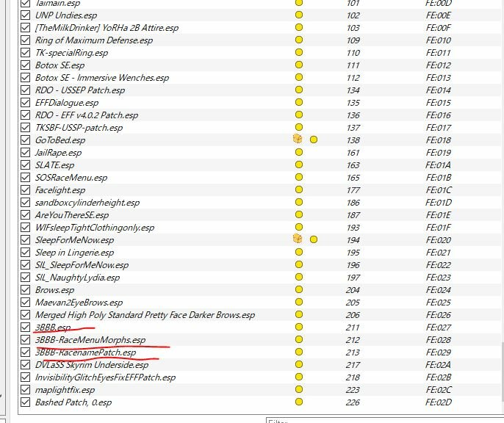Toggle checkbox for 3BBB-RacenamePatch.esp

[x=25, y=352]
